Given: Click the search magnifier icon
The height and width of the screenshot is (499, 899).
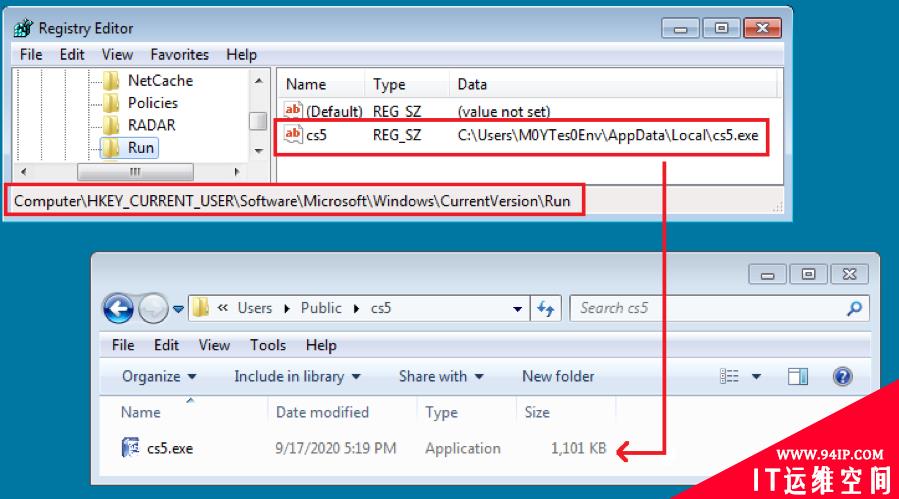Looking at the screenshot, I should (x=854, y=309).
